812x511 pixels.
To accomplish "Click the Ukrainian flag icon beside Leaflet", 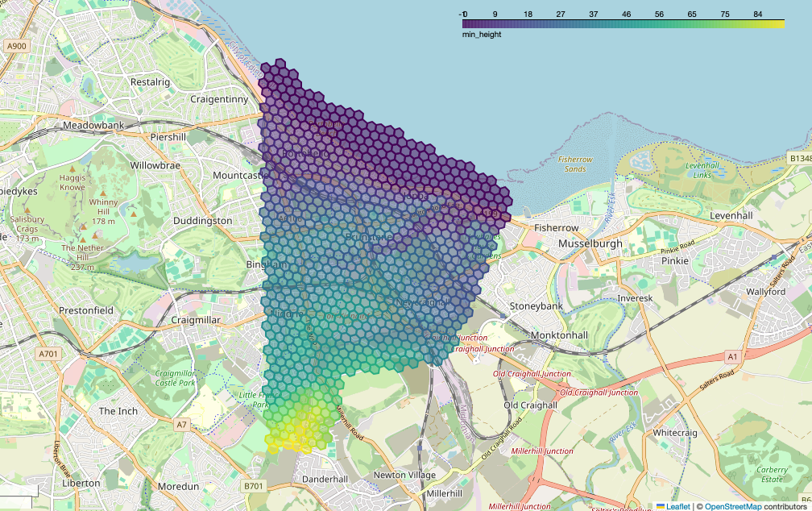I will pos(661,506).
